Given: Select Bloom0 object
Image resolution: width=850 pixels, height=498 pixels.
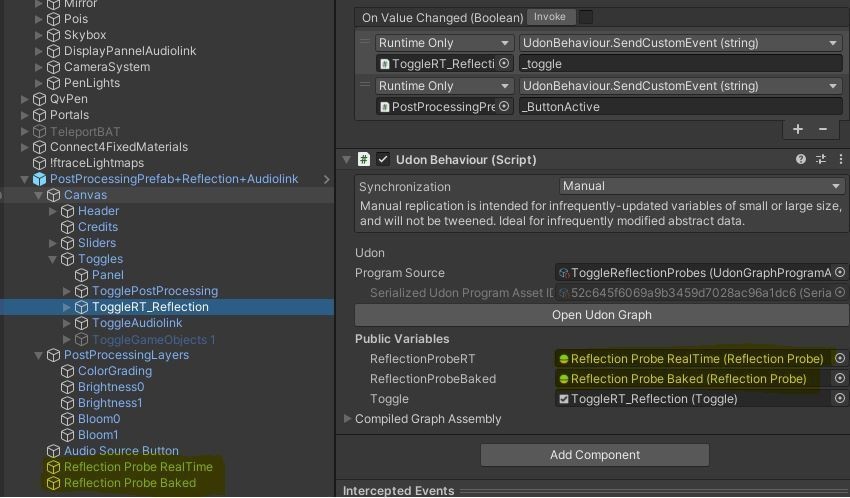Looking at the screenshot, I should coord(99,418).
